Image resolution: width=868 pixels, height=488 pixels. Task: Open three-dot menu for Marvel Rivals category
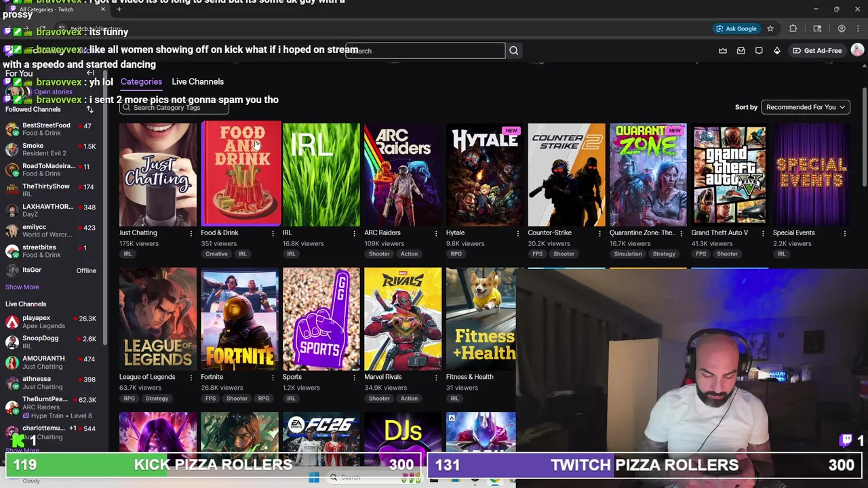pos(436,378)
